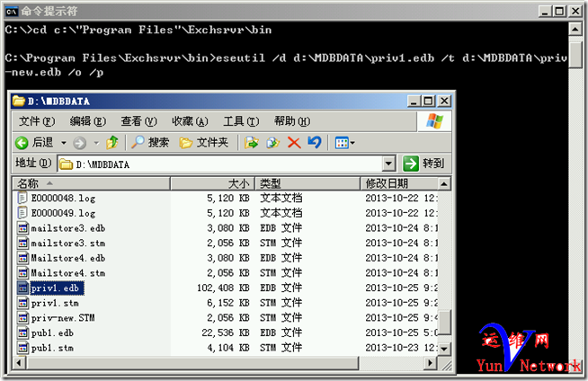Viewport: 588px width, 381px height.
Task: Select the file name priv-new.STM
Action: 63,318
